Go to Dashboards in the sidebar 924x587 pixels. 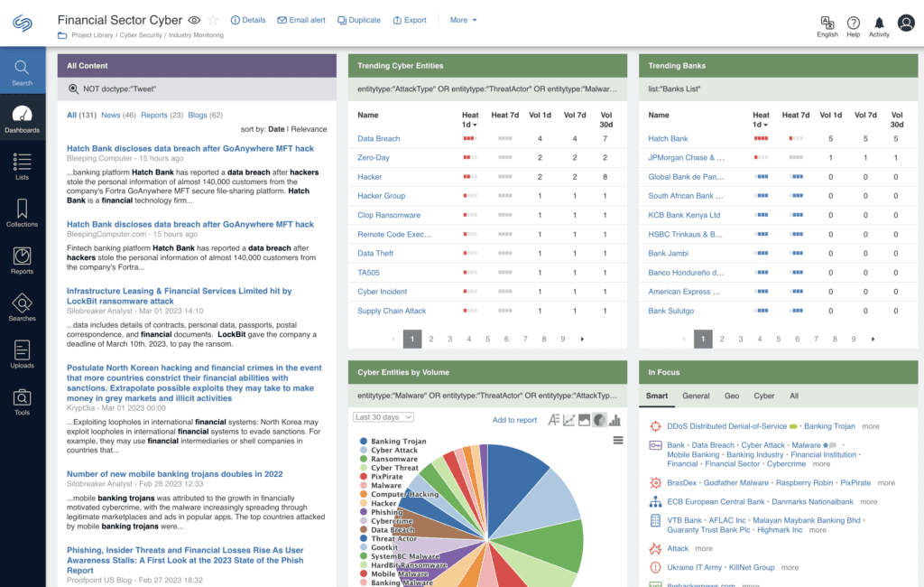pos(23,118)
